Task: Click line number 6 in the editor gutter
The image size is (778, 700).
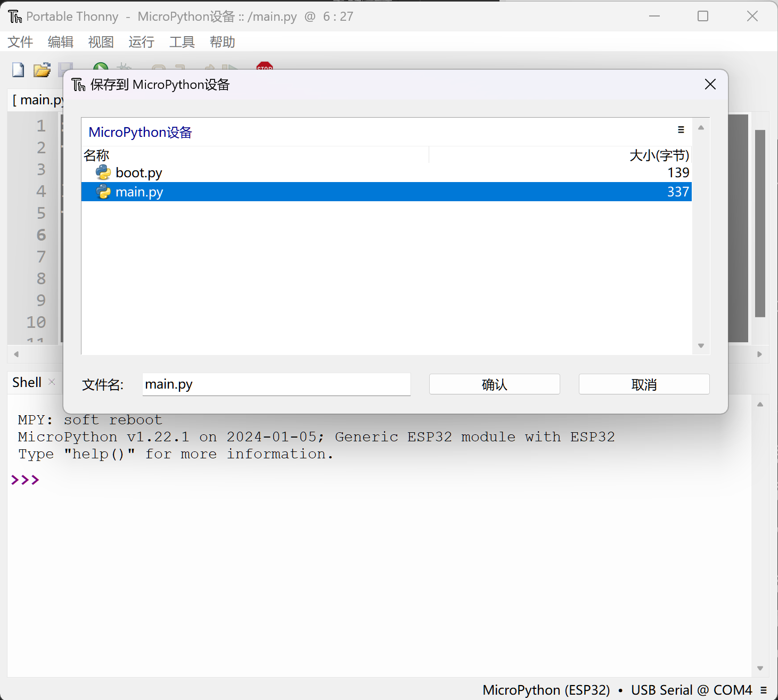Action: click(x=41, y=235)
